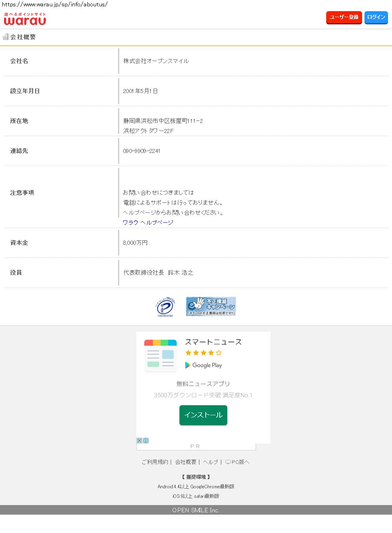Close the ad with X icon
The width and height of the screenshot is (392, 533).
click(x=139, y=440)
